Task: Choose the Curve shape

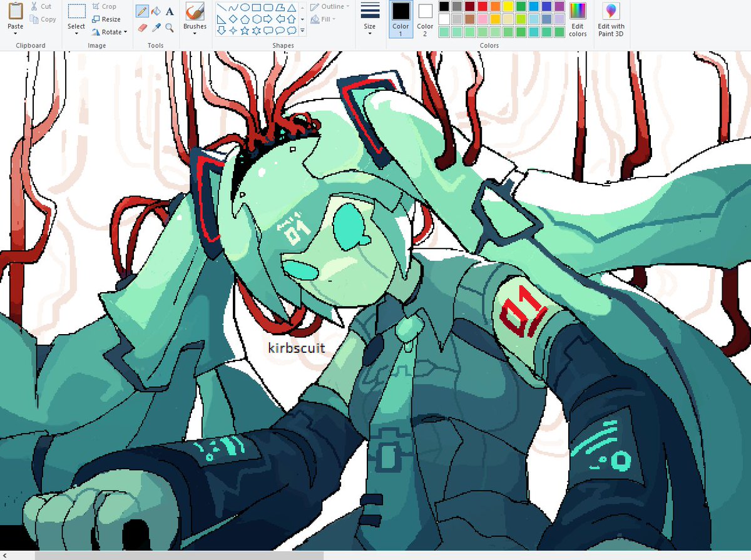Action: [x=233, y=8]
